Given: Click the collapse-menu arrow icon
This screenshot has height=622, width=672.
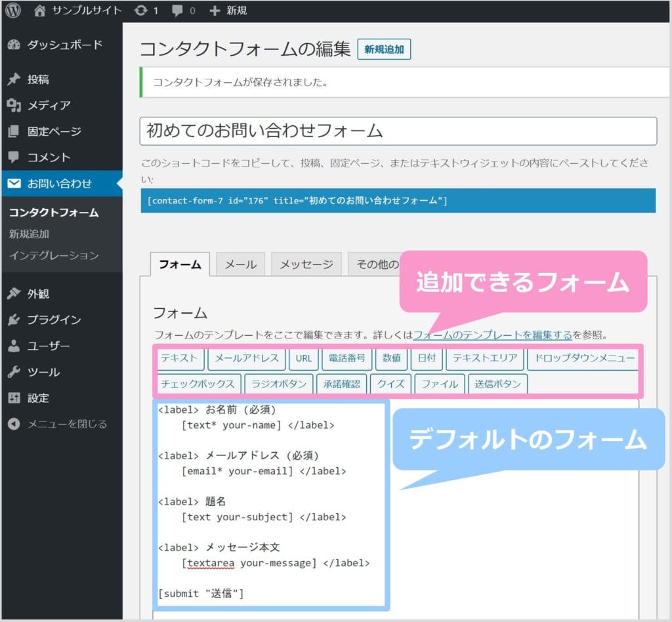Looking at the screenshot, I should [x=14, y=424].
